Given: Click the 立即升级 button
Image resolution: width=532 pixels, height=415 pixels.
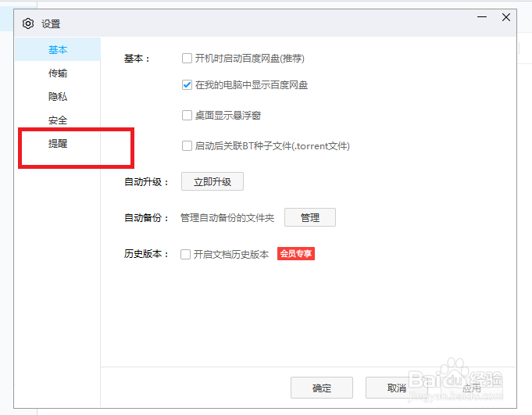Looking at the screenshot, I should (212, 181).
